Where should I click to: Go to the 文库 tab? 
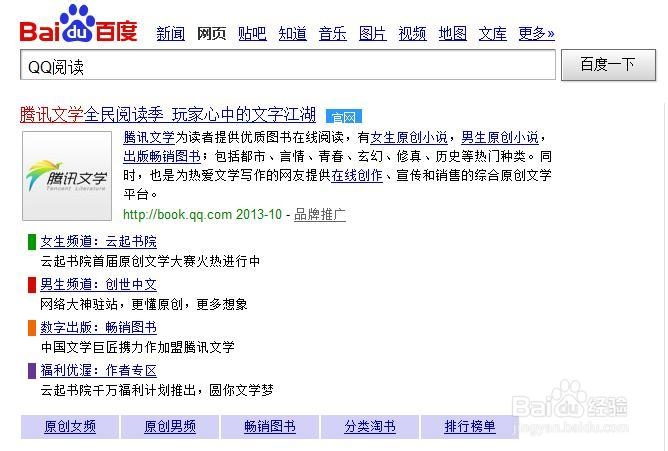(493, 33)
